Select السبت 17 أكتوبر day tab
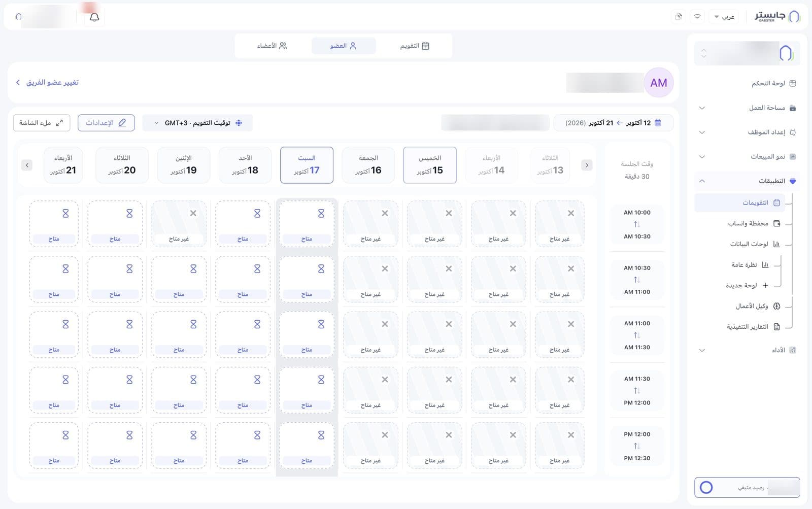 point(307,165)
